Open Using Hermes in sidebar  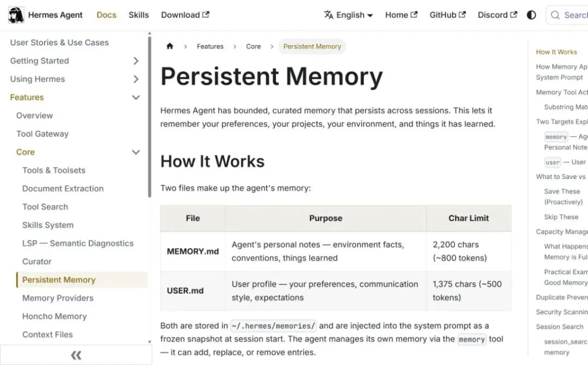click(38, 79)
